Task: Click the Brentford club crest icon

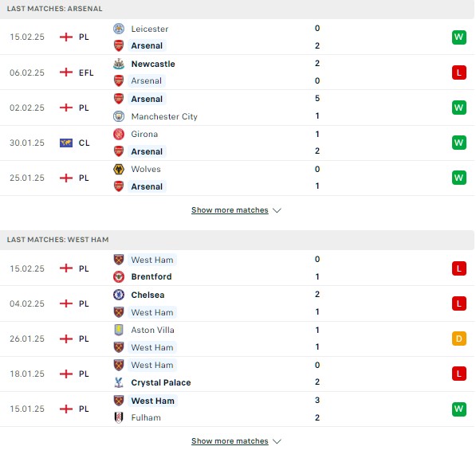Action: pyautogui.click(x=119, y=276)
